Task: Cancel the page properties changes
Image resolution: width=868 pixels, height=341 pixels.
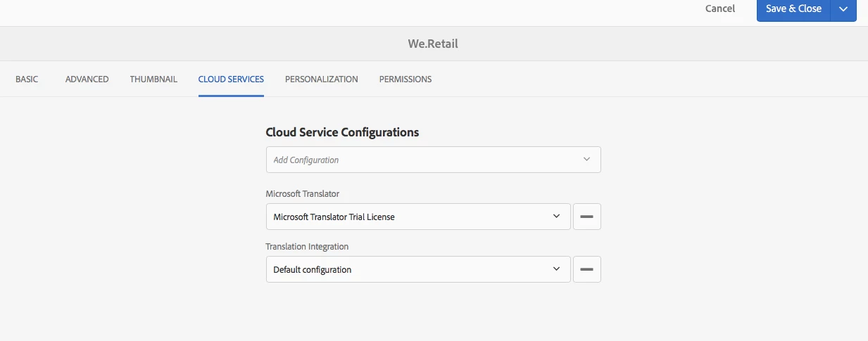Action: coord(719,9)
